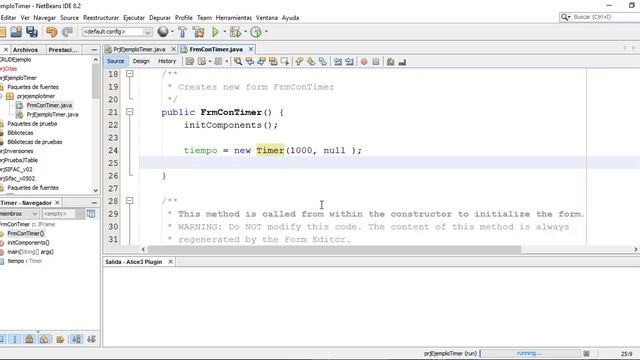
Task: Click grey Forward navigation icon before Find Selection
Action: pyautogui.click(x=218, y=62)
